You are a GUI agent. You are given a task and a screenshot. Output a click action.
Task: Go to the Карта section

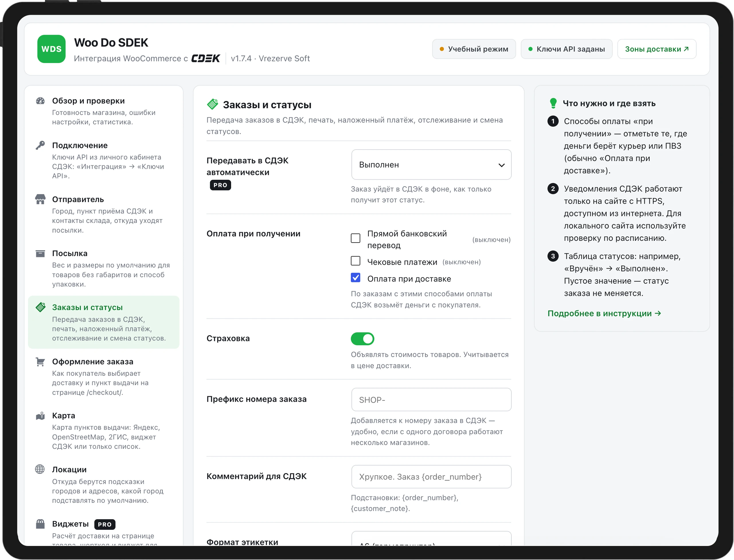[x=104, y=431]
